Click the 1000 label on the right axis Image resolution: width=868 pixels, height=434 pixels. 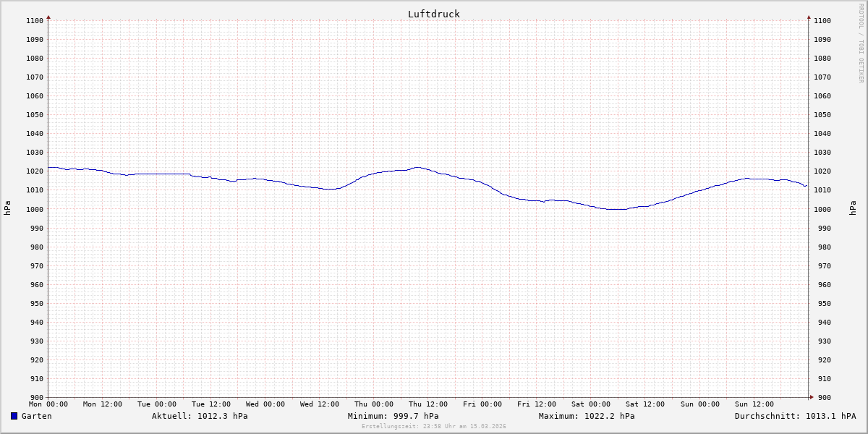(x=822, y=209)
